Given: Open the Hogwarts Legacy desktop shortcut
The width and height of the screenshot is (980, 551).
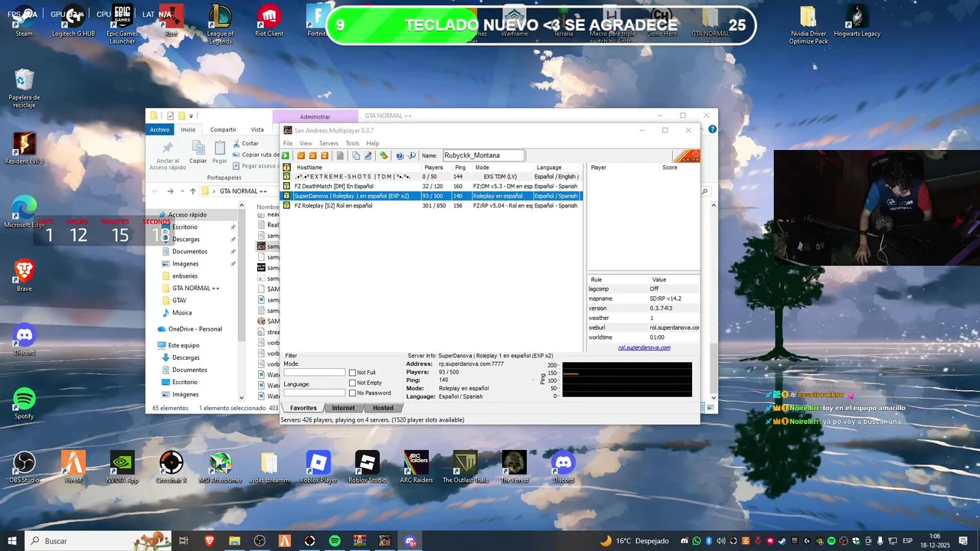Looking at the screenshot, I should (x=857, y=21).
